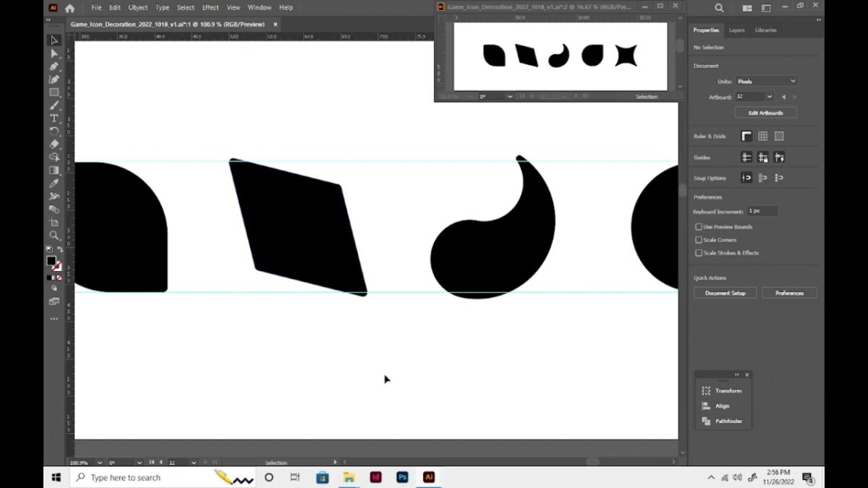868x488 pixels.
Task: Switch to the Layers tab
Action: pyautogui.click(x=736, y=30)
